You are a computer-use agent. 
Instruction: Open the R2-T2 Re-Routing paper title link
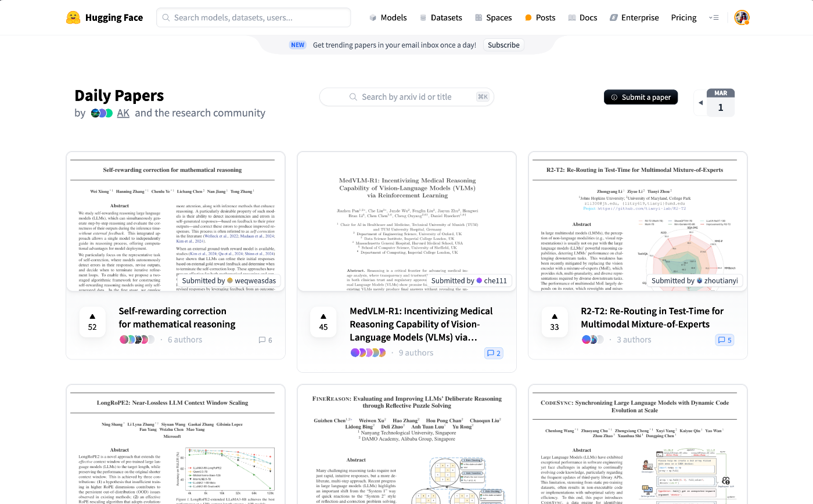(652, 318)
